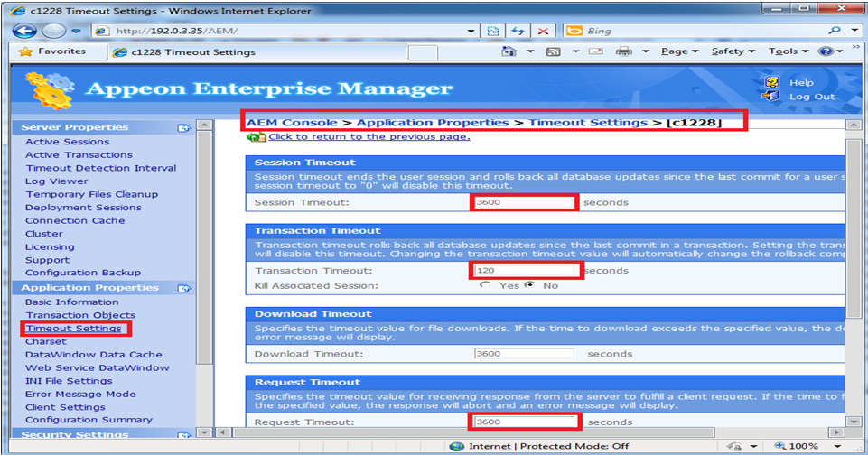The width and height of the screenshot is (868, 455).
Task: Click the Print icon
Action: (x=624, y=51)
